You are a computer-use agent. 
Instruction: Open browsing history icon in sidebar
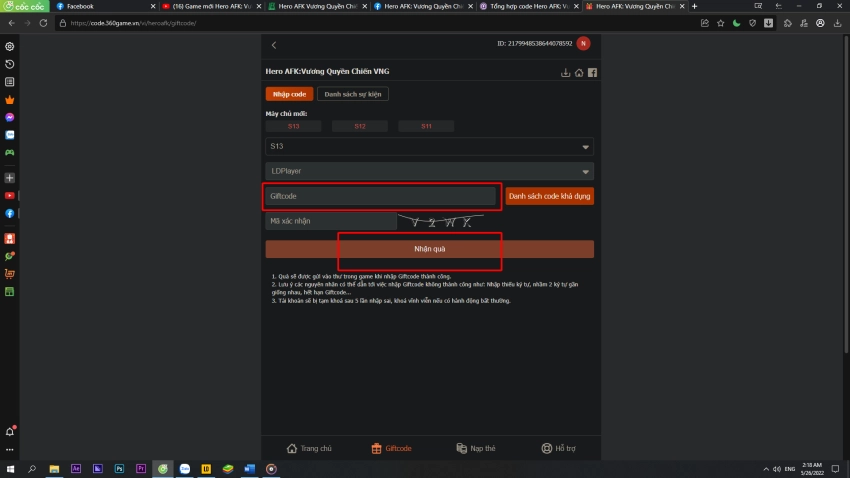(x=10, y=64)
